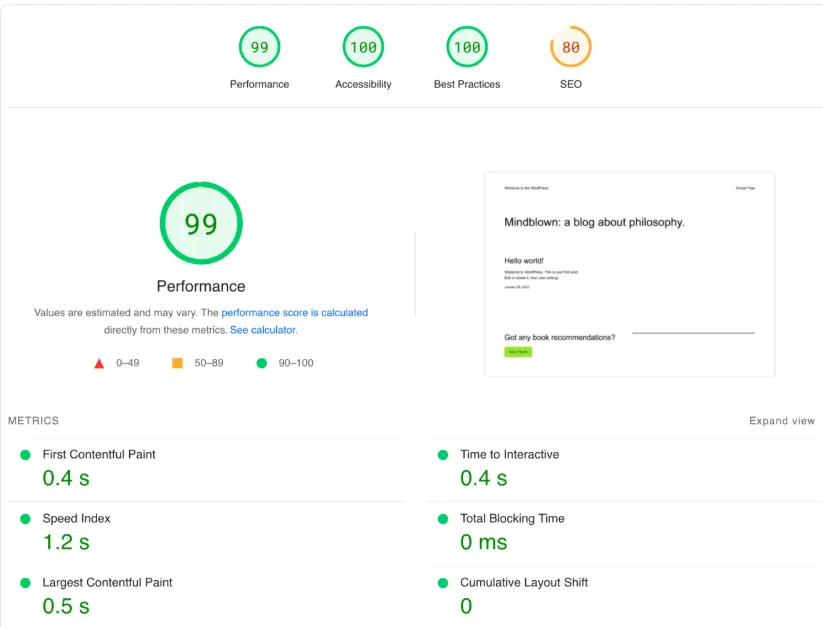Select the Accessibility score gauge showing 100
The height and width of the screenshot is (627, 823).
click(x=363, y=47)
